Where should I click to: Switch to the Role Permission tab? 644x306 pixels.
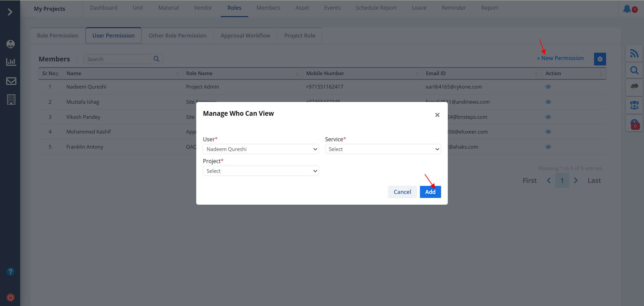pos(57,36)
